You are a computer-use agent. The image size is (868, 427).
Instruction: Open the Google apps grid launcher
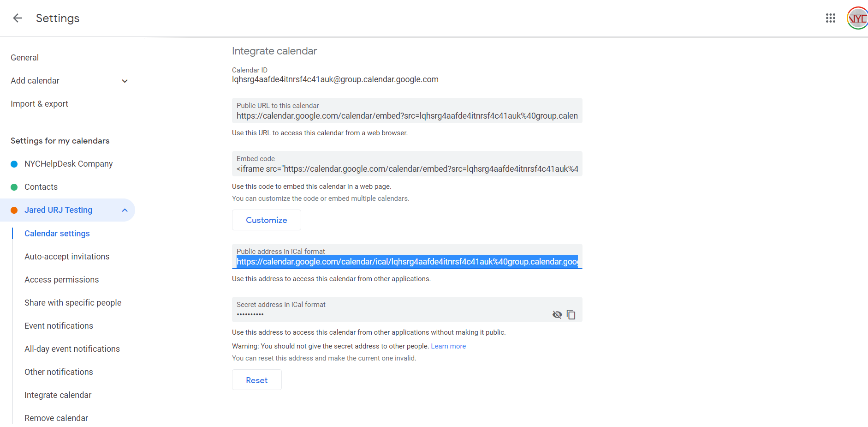(x=830, y=18)
